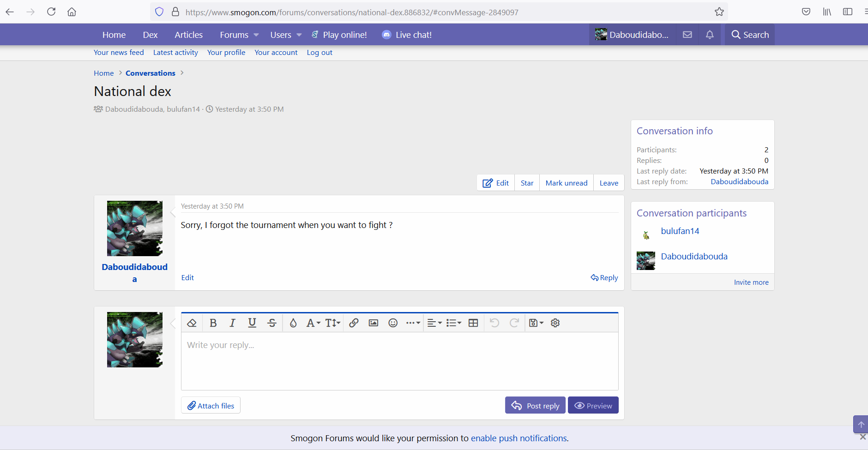Click inside Write your reply field
The height and width of the screenshot is (450, 868).
coord(400,361)
